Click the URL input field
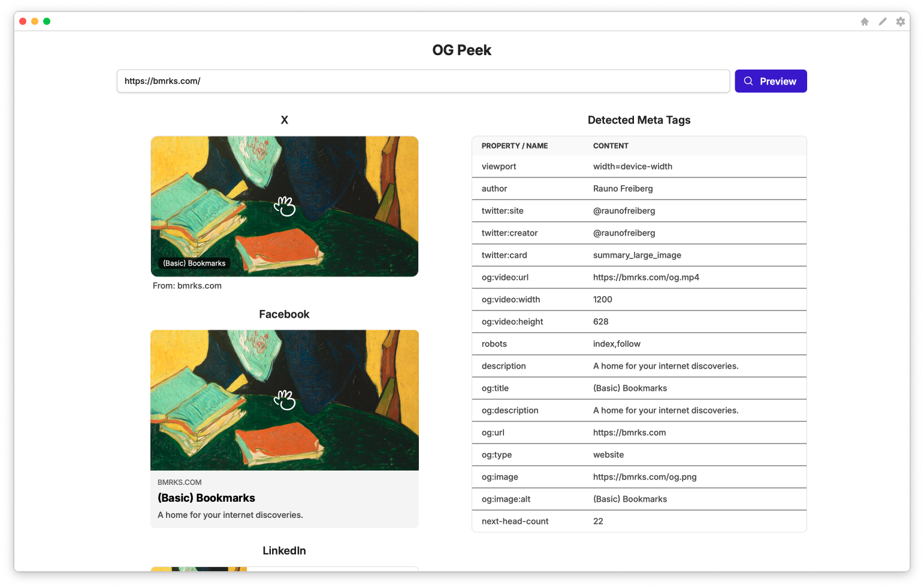924x588 pixels. click(422, 82)
